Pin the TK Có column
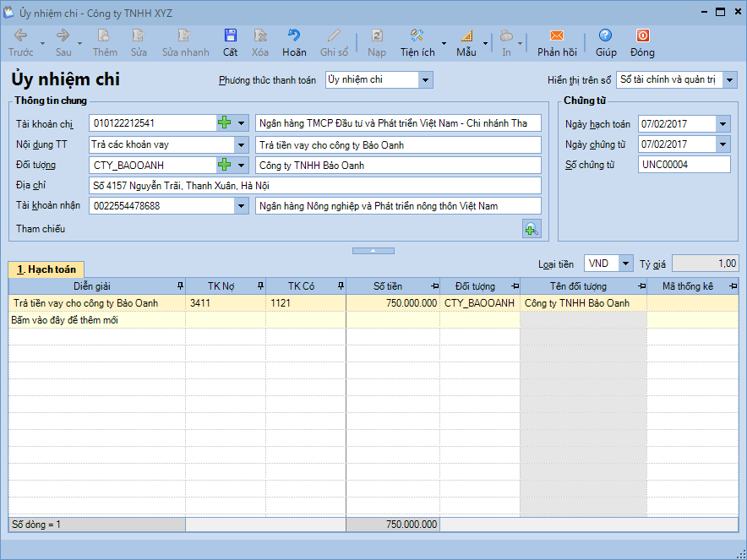Viewport: 747px width, 560px height. [x=341, y=285]
